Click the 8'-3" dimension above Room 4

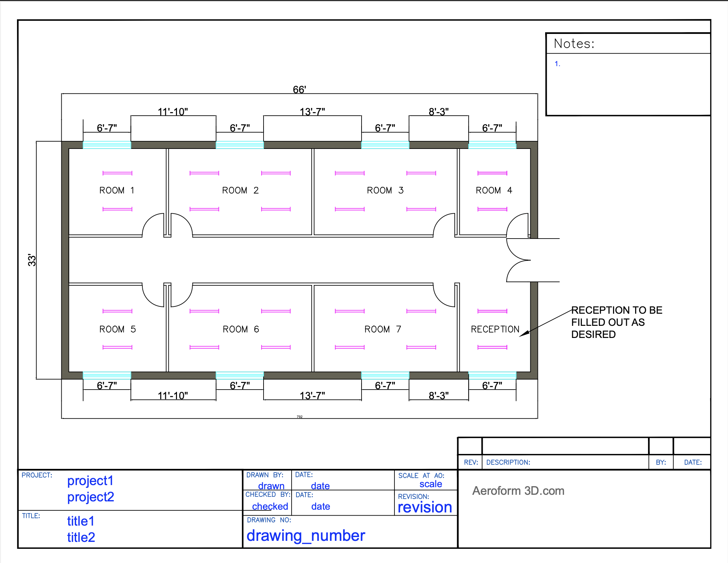click(439, 111)
